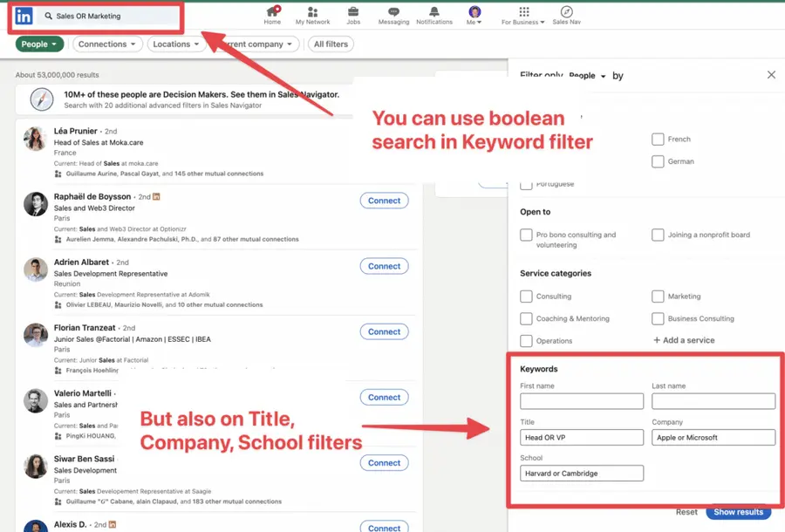The image size is (785, 532).
Task: Check Pro bono consulting and volunteering
Action: [x=526, y=235]
